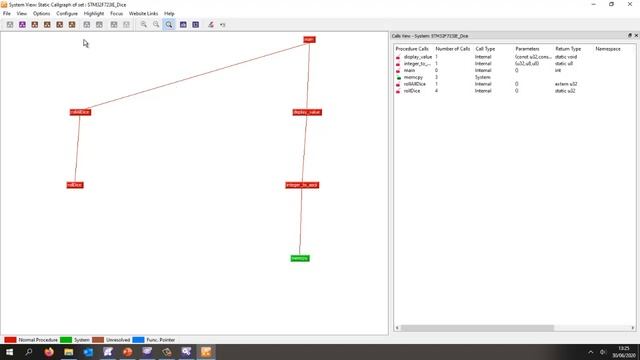Image resolution: width=640 pixels, height=360 pixels.
Task: Click the first grey magnifier zoom icon
Action: [144, 24]
